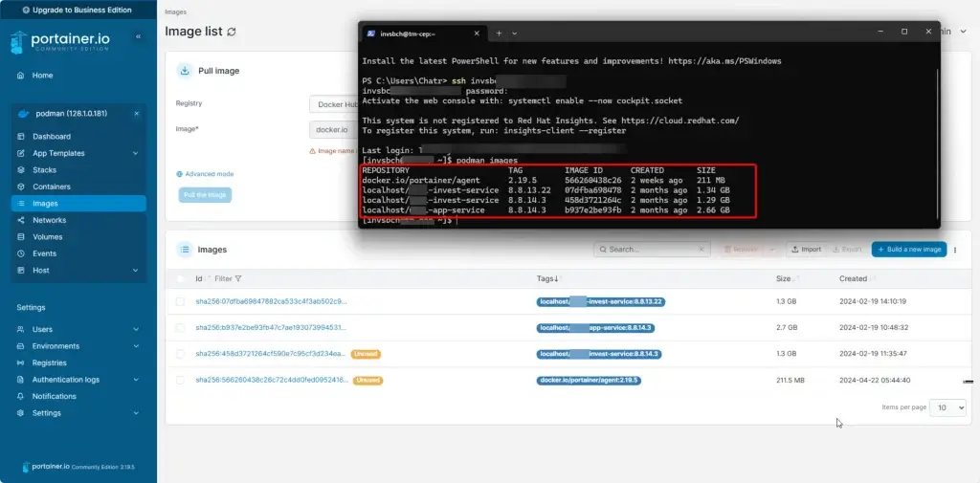
Task: Click the 2024-04-22 05:44:40 created date
Action: pyautogui.click(x=875, y=380)
